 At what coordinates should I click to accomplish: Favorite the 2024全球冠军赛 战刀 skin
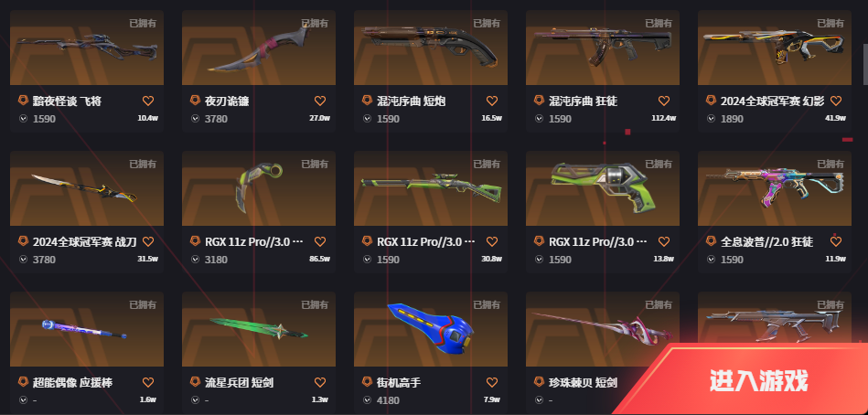(x=148, y=242)
